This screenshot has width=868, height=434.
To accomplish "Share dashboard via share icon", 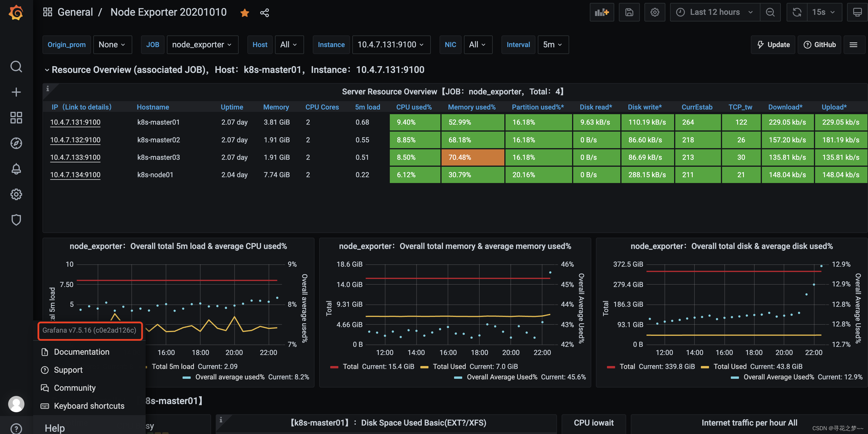I will 265,13.
